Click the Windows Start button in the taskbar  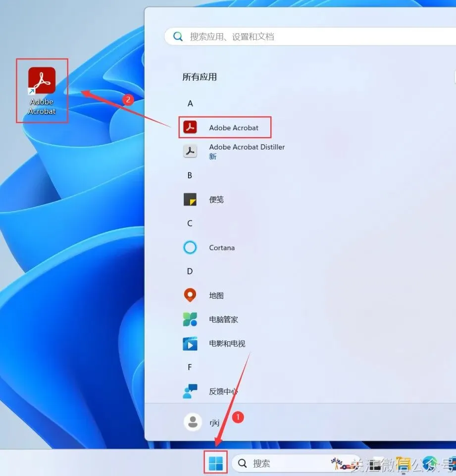coord(216,463)
